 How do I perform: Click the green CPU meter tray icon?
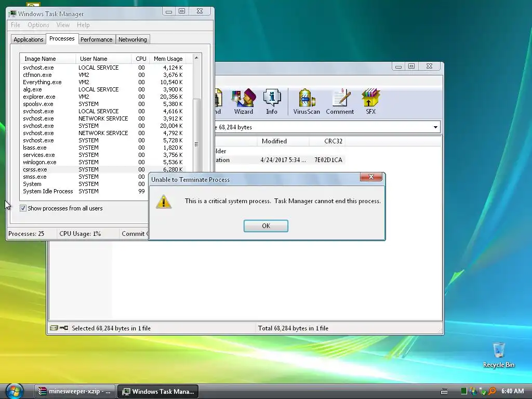[x=464, y=391]
